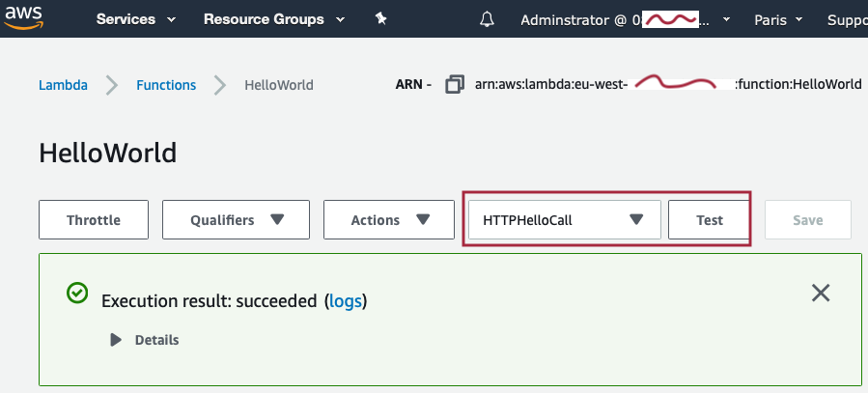Dismiss the execution result banner
The width and height of the screenshot is (868, 393).
coord(821,293)
